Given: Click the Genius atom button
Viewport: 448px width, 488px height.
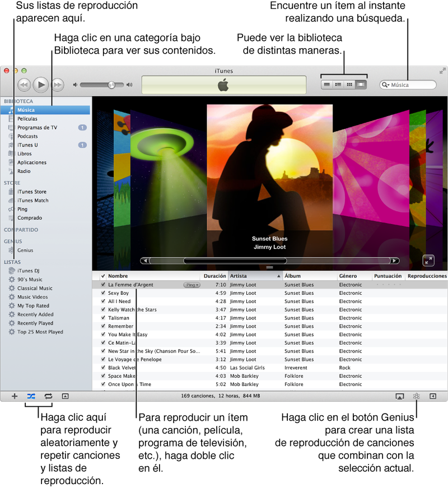Looking at the screenshot, I should point(416,396).
